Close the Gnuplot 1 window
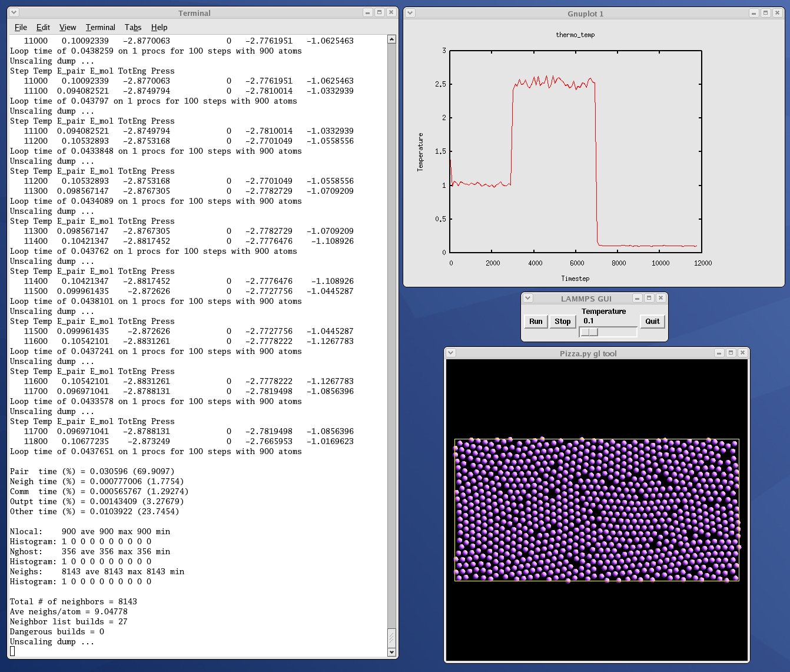Viewport: 790px width, 672px height. [x=777, y=13]
